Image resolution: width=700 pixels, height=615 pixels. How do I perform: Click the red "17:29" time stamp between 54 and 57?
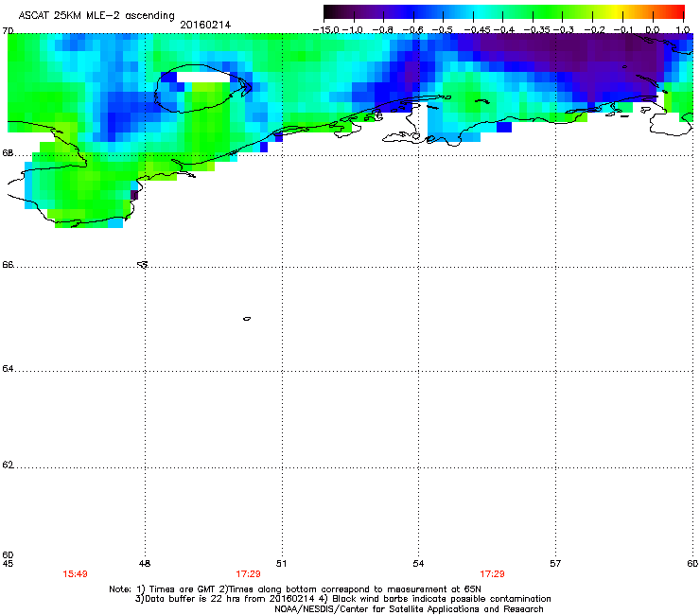pyautogui.click(x=493, y=574)
